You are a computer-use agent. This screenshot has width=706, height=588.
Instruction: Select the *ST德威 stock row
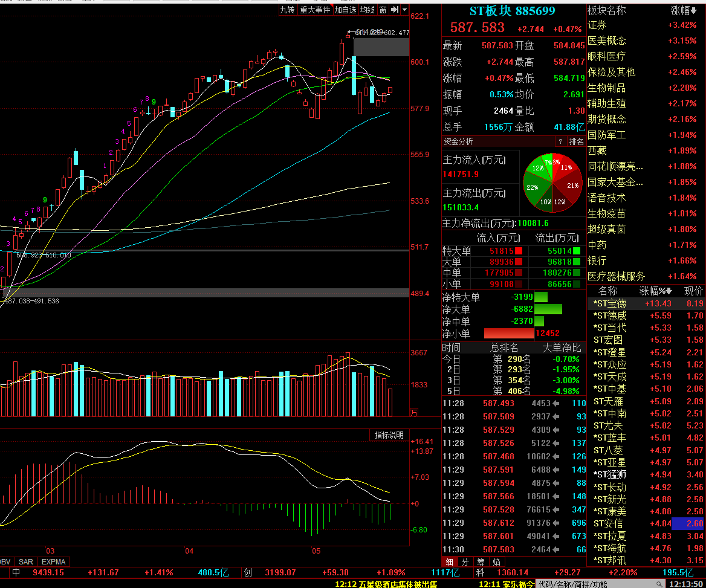point(646,316)
